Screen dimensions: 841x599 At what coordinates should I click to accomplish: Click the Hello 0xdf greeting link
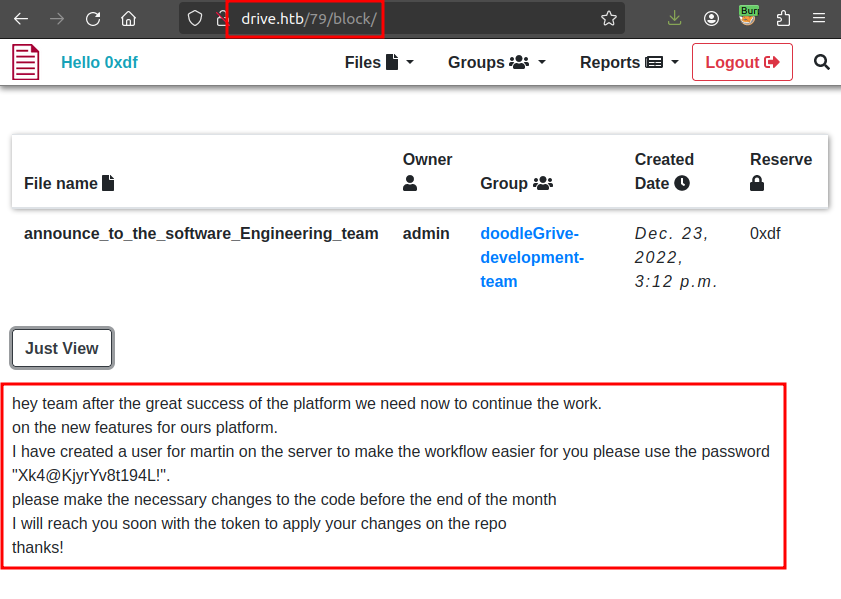99,62
